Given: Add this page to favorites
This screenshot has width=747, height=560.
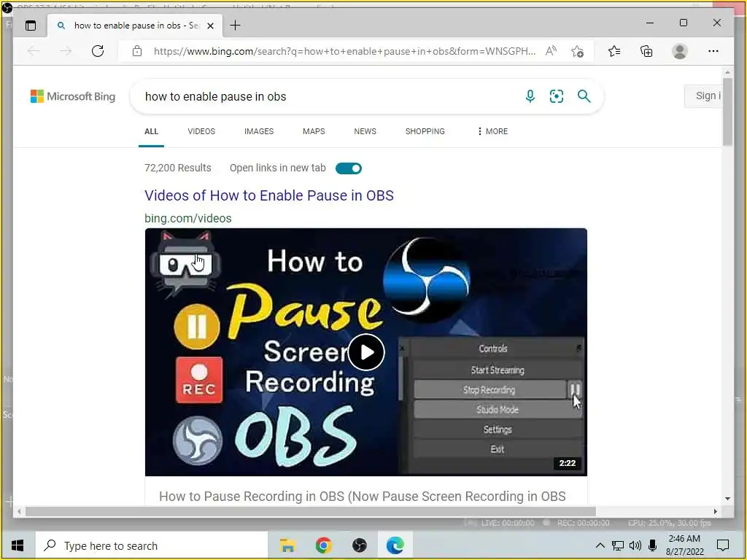Looking at the screenshot, I should [x=578, y=51].
